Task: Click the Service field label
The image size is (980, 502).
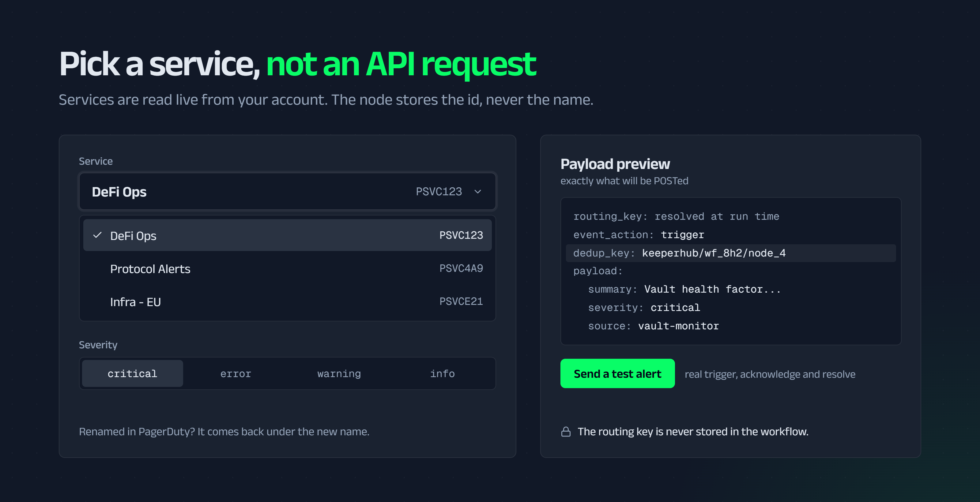Action: tap(96, 161)
